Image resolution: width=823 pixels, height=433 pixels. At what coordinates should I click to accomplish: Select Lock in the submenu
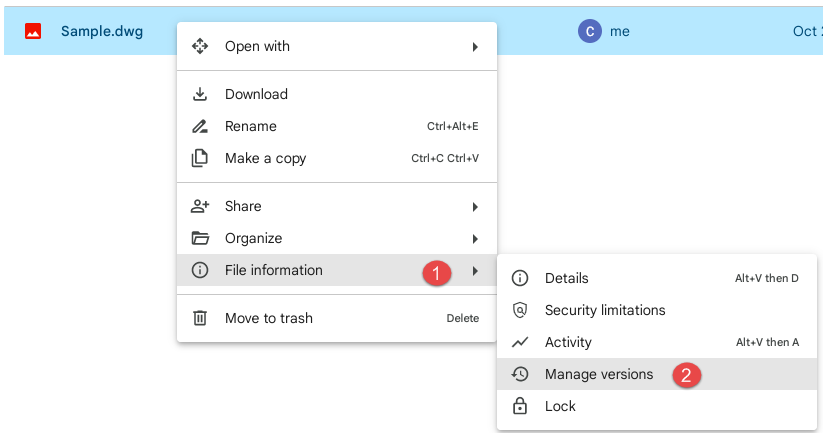point(657,406)
